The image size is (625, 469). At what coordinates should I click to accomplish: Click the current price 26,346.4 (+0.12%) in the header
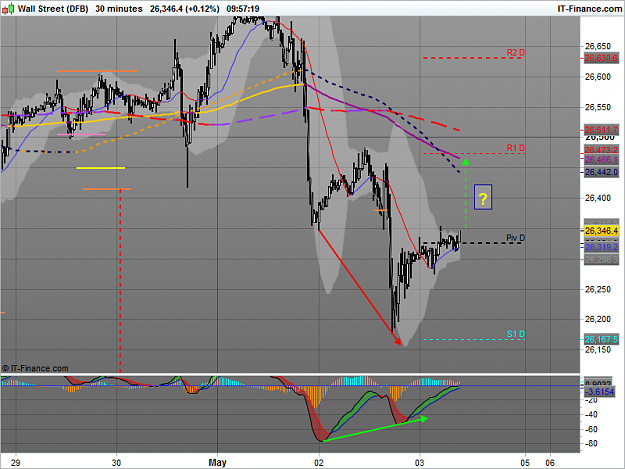185,9
